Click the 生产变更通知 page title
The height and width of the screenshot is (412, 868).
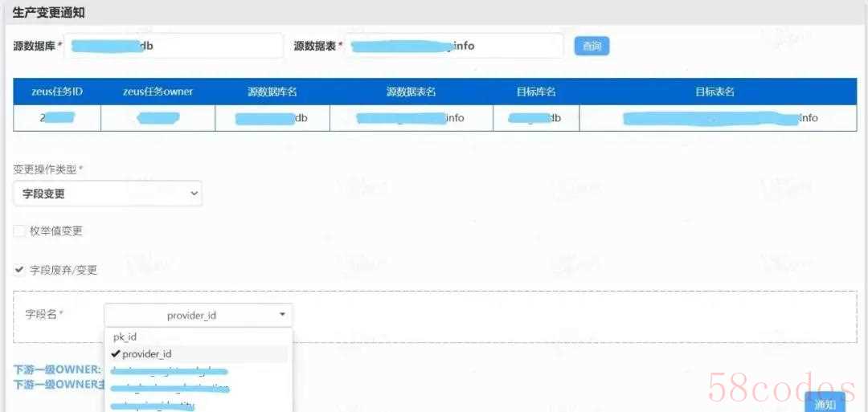[49, 13]
